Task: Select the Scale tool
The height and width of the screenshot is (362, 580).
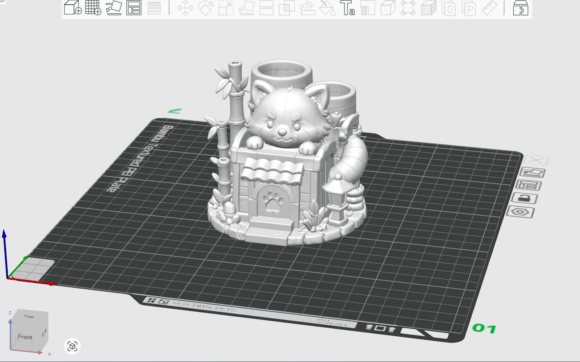Action: pos(226,7)
